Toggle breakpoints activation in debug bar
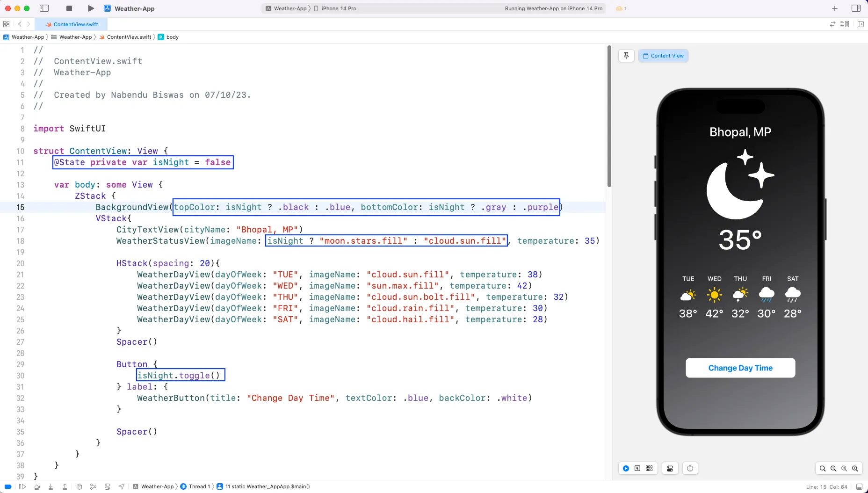 point(8,486)
